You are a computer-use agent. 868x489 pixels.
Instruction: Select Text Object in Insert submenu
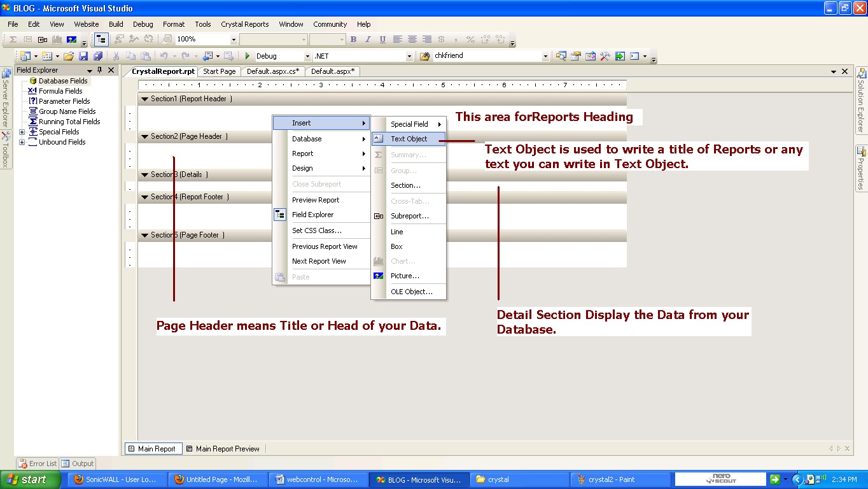point(409,139)
